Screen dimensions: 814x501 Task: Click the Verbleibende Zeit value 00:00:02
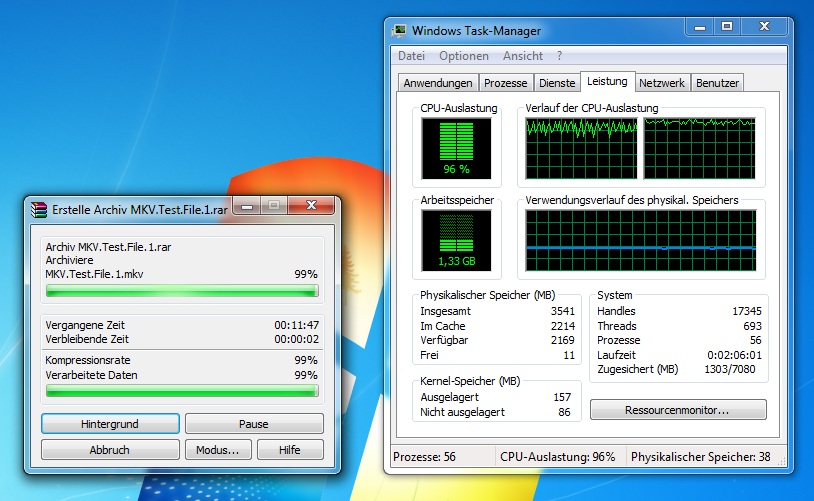296,339
